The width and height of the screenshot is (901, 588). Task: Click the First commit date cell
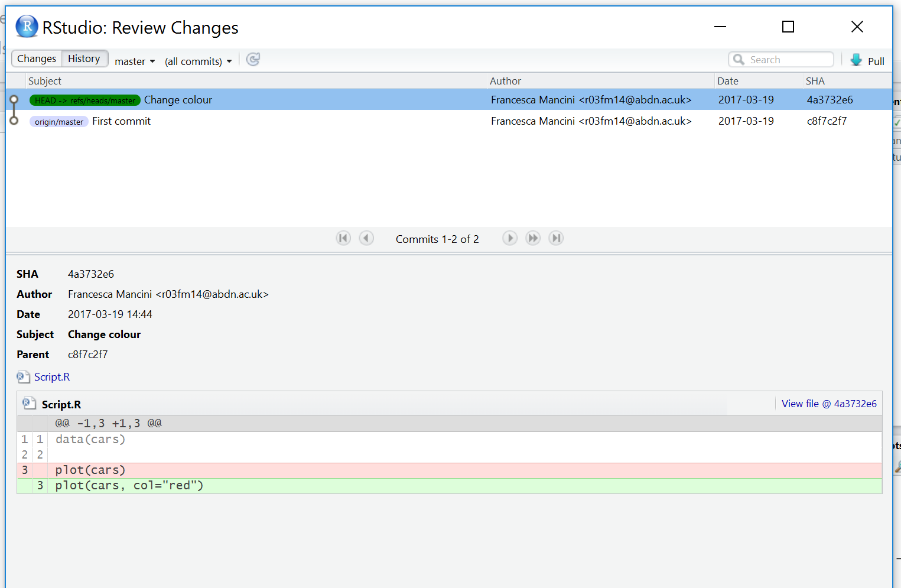[746, 121]
